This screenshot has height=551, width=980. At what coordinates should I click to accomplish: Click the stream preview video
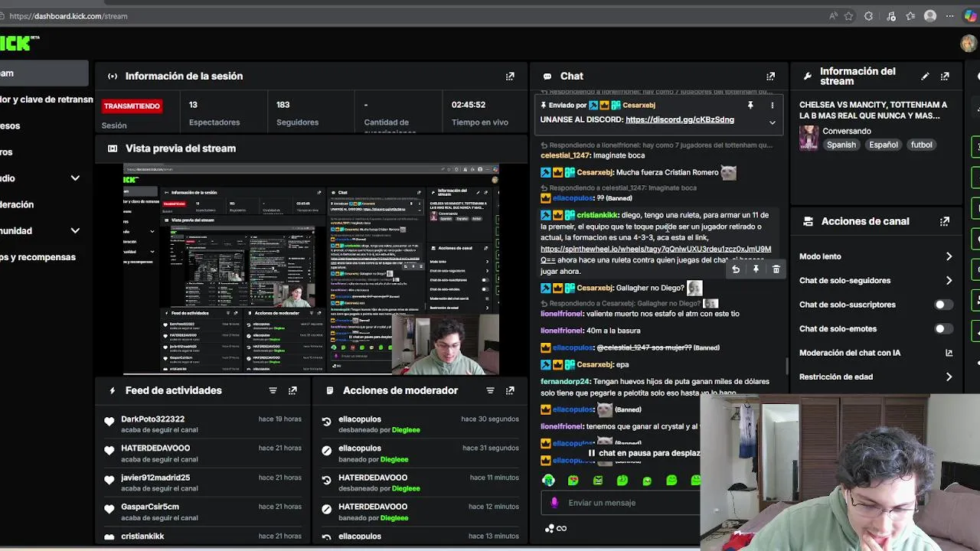(x=311, y=269)
